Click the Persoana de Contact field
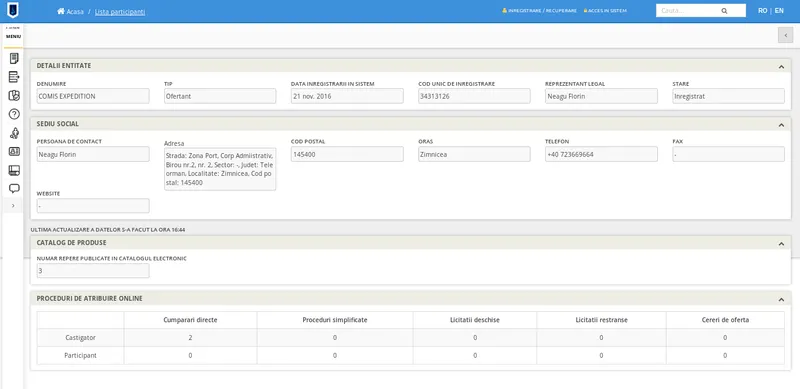The width and height of the screenshot is (800, 389). click(x=93, y=154)
